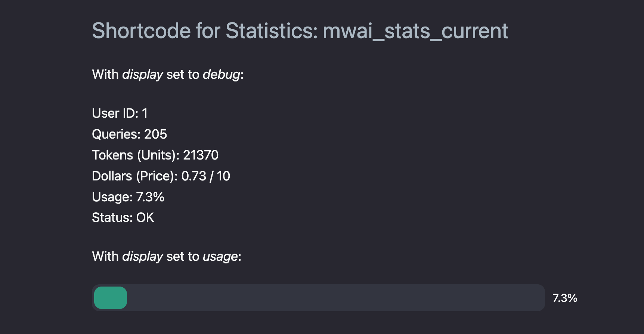Viewport: 644px width, 334px height.
Task: Click italic "display" in the debug line
Action: 143,75
